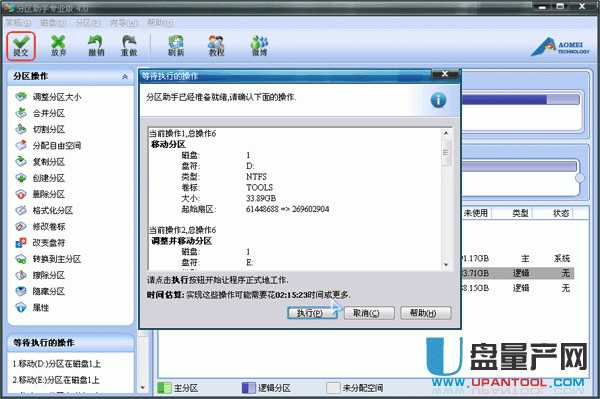600x399 pixels.
Task: Click the 放弃 (Discard) toolbar icon
Action: pyautogui.click(x=59, y=46)
